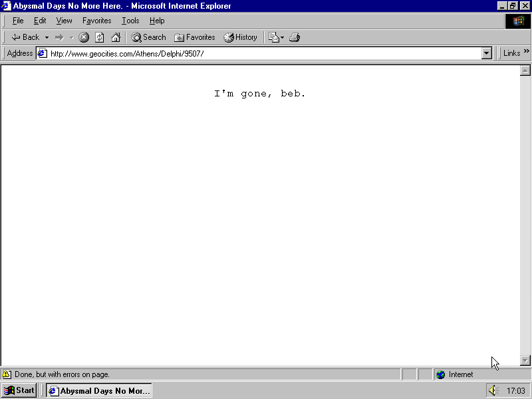Open the File menu
This screenshot has height=399, width=532.
(18, 21)
